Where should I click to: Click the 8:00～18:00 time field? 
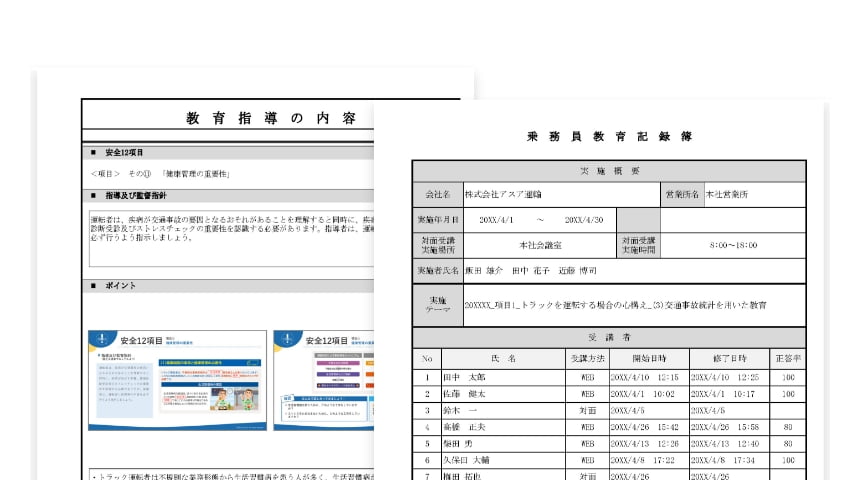[x=732, y=244]
